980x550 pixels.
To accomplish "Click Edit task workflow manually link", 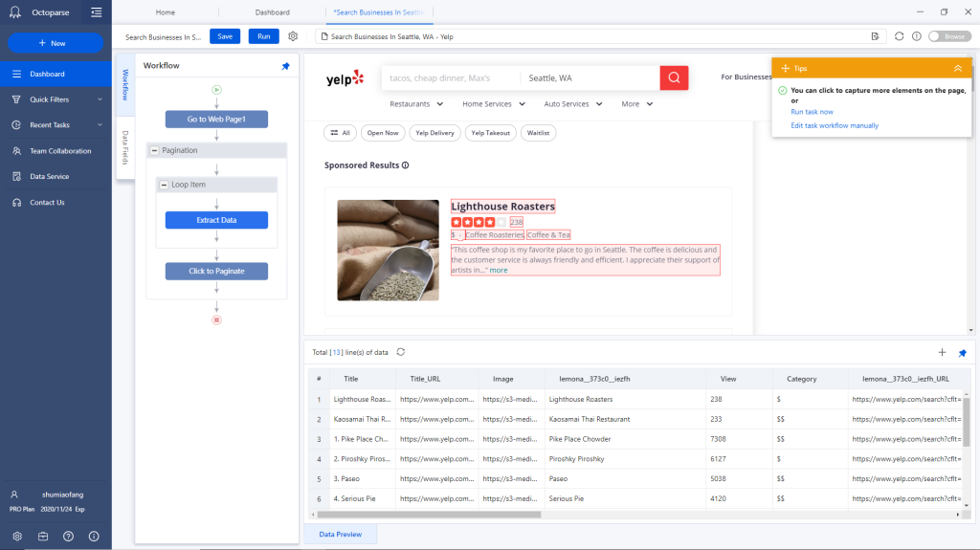I will tap(835, 125).
